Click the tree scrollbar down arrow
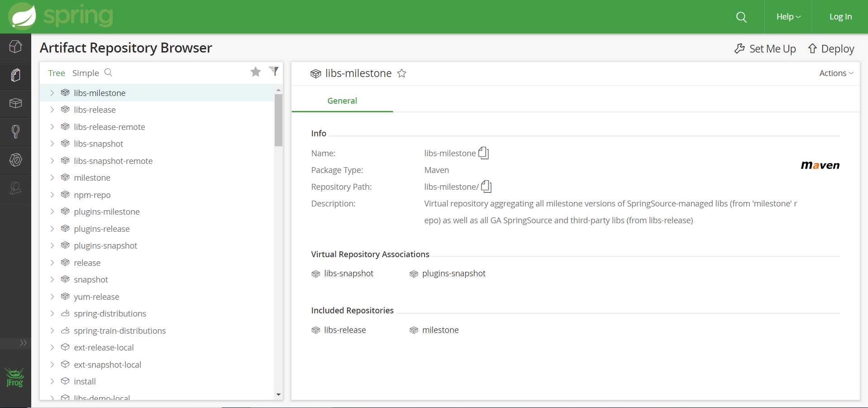868x408 pixels. coord(278,395)
